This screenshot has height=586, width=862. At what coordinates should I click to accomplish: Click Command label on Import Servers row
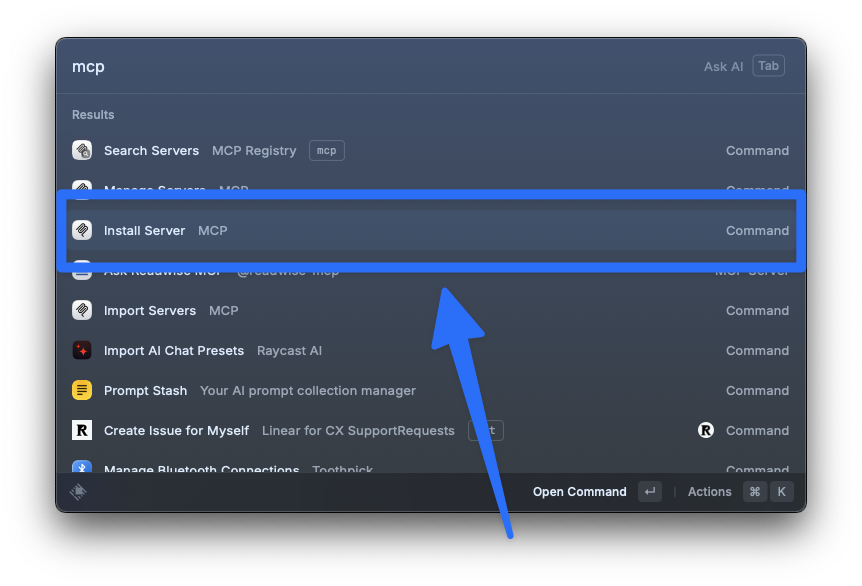(x=757, y=311)
